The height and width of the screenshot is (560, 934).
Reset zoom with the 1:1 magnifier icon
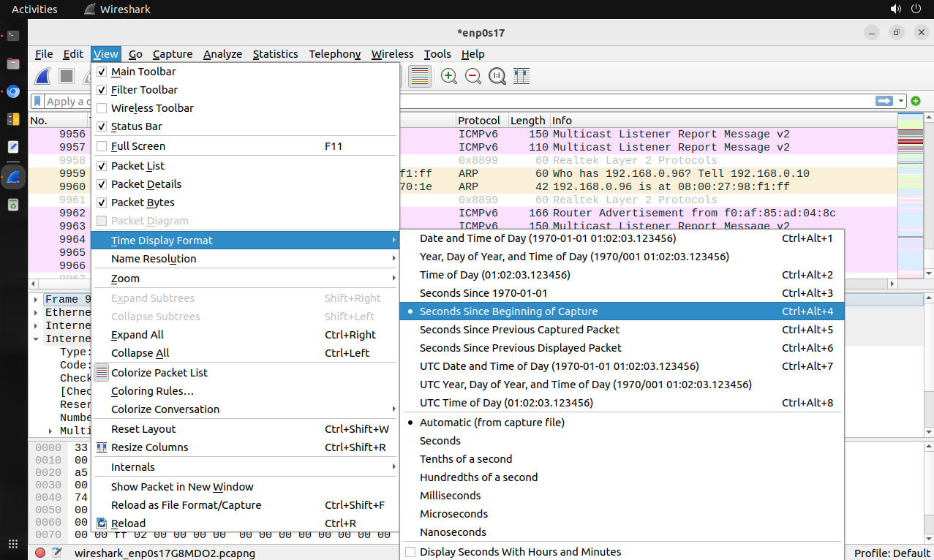(497, 76)
